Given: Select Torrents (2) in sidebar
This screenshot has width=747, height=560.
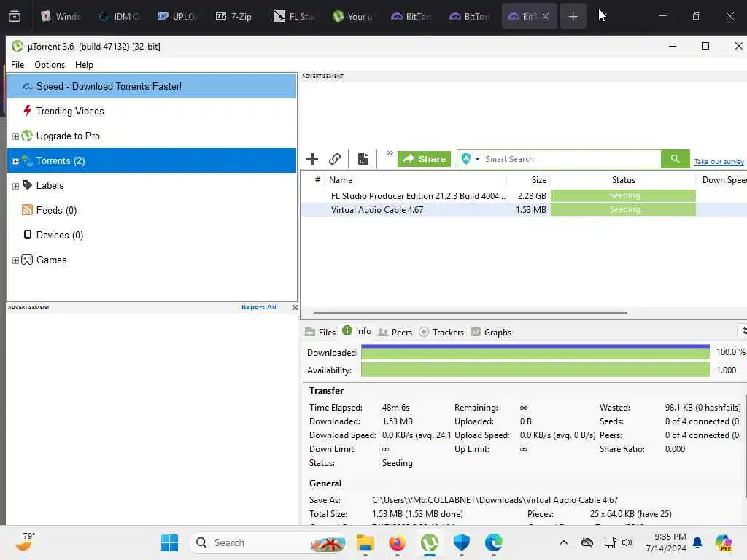Looking at the screenshot, I should point(152,160).
